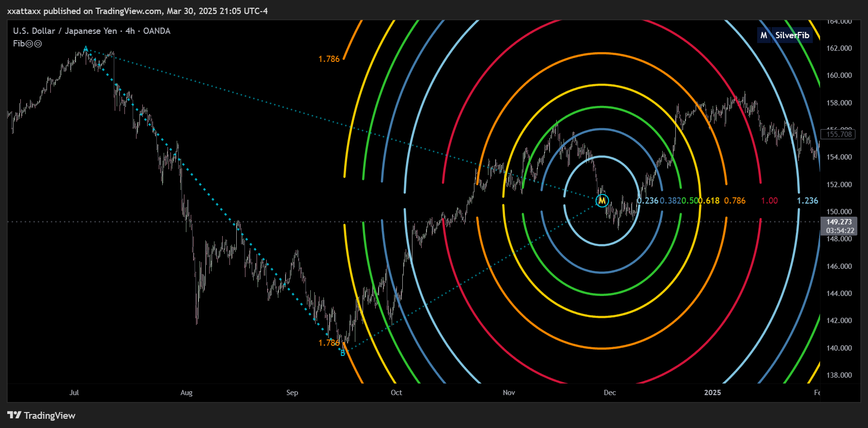The width and height of the screenshot is (868, 428).
Task: Click the Jul label on the time axis
Action: coord(74,393)
